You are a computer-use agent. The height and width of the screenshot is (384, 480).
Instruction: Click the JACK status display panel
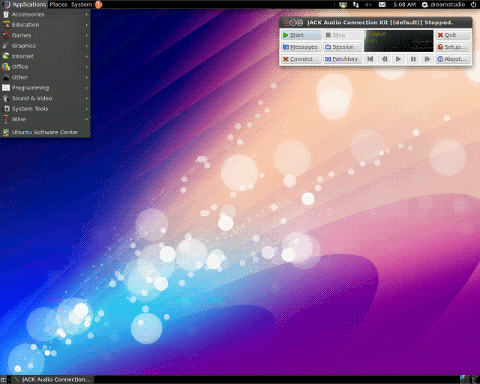(399, 41)
